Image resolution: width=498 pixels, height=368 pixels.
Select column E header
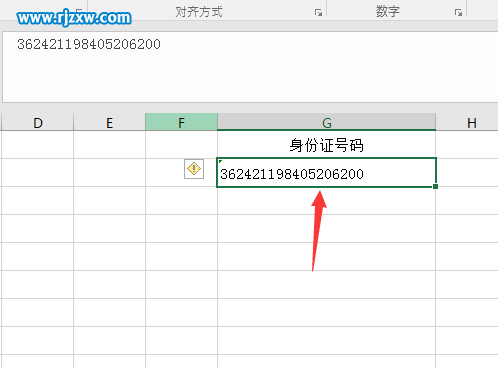click(x=109, y=123)
